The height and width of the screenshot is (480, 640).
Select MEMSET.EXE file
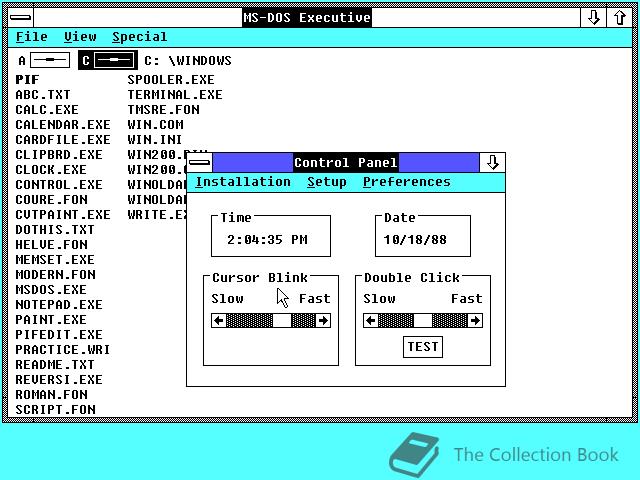tap(55, 260)
